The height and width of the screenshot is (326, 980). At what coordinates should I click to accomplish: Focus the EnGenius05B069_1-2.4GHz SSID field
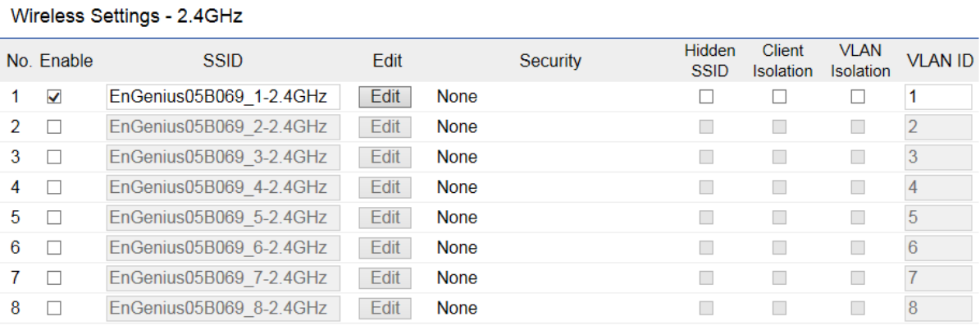[223, 97]
